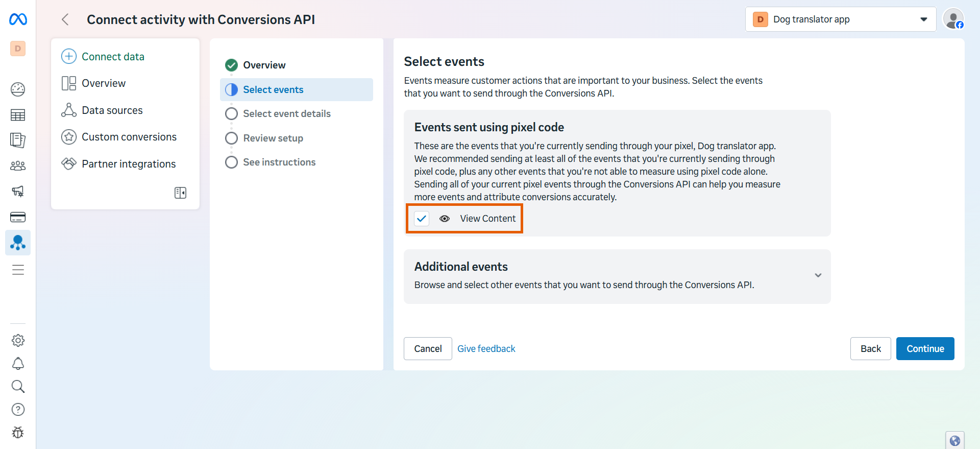This screenshot has height=449, width=980.
Task: Expand the Additional events section
Action: pyautogui.click(x=818, y=275)
